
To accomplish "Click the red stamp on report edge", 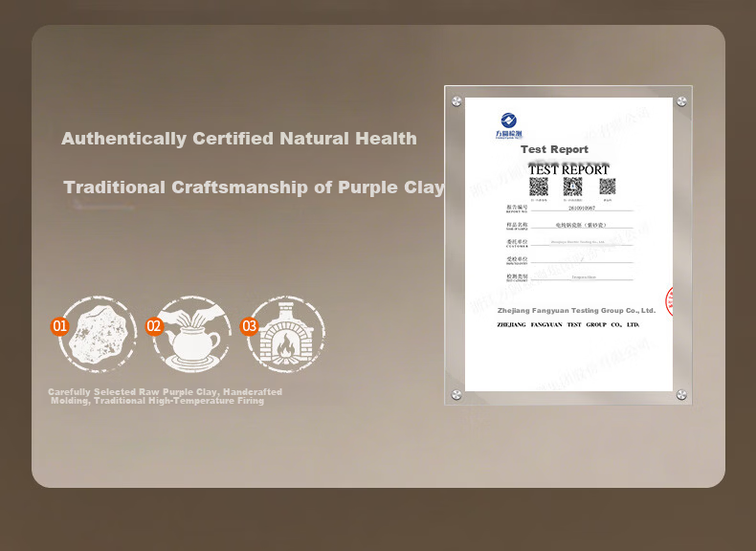I will pos(669,301).
